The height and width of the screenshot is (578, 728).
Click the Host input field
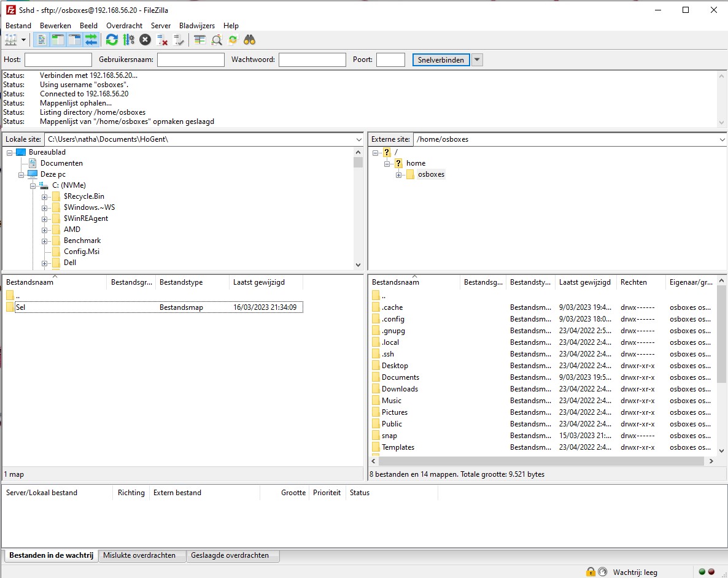pos(58,60)
